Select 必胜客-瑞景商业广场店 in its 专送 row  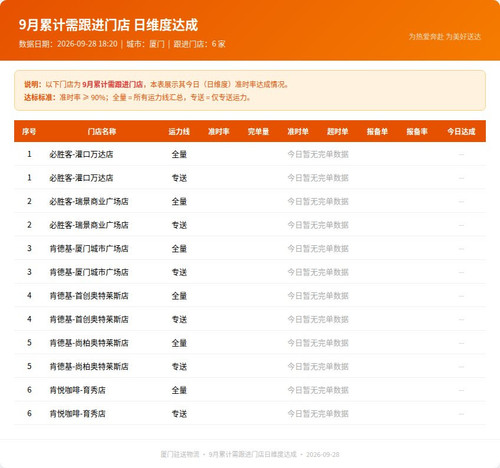89,225
